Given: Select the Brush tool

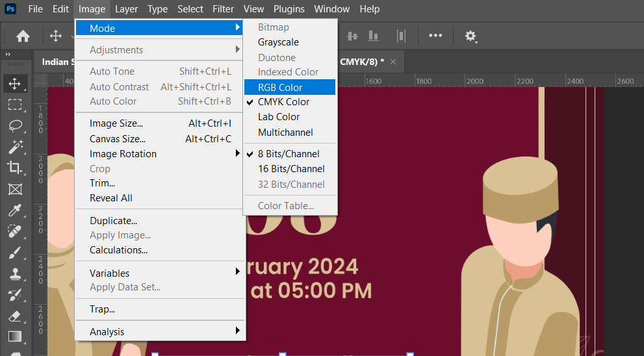Looking at the screenshot, I should (x=14, y=253).
